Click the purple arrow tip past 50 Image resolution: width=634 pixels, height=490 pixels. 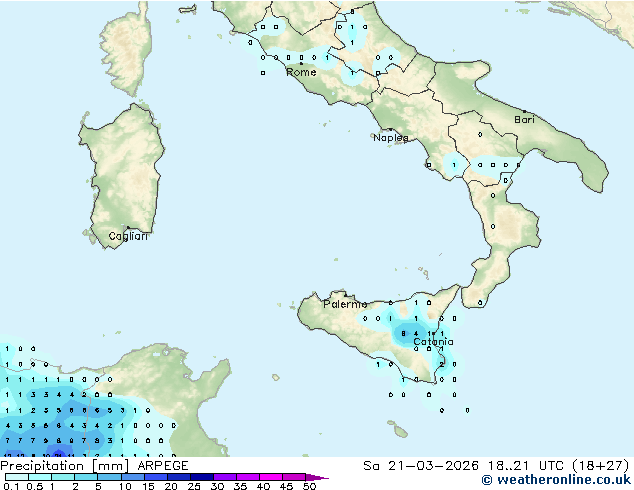coord(317,477)
